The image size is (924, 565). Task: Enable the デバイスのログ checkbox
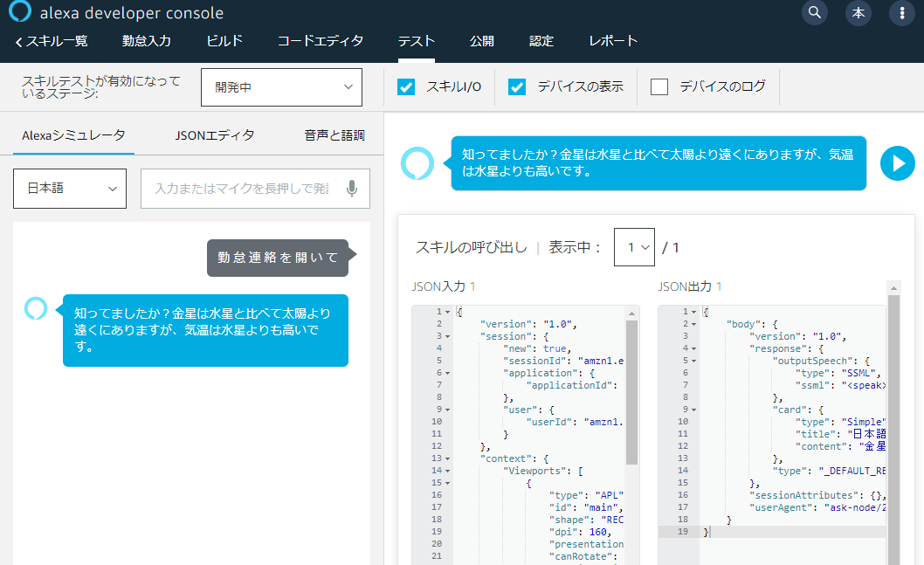pyautogui.click(x=659, y=87)
